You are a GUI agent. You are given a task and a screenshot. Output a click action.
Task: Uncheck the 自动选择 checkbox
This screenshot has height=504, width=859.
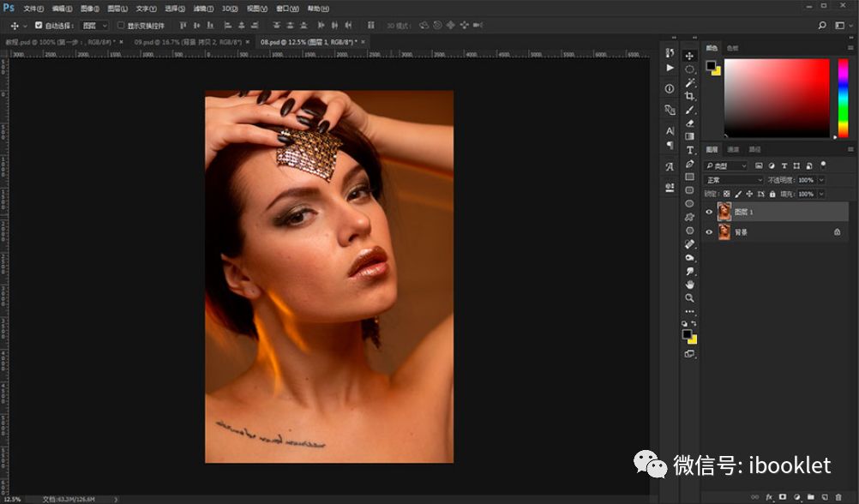click(x=39, y=26)
